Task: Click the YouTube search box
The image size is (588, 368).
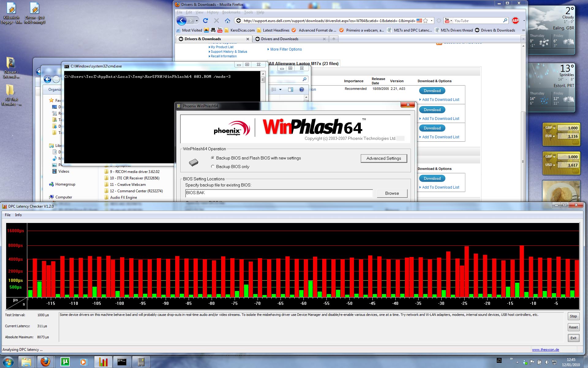Action: [478, 21]
